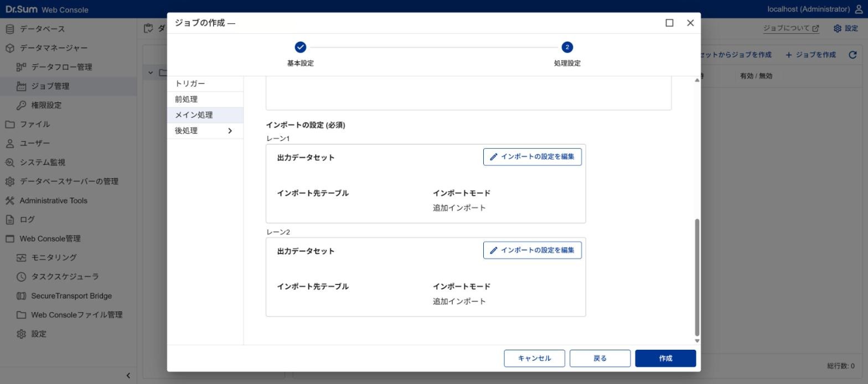Select 後処理 in dialog side menu

[x=205, y=131]
